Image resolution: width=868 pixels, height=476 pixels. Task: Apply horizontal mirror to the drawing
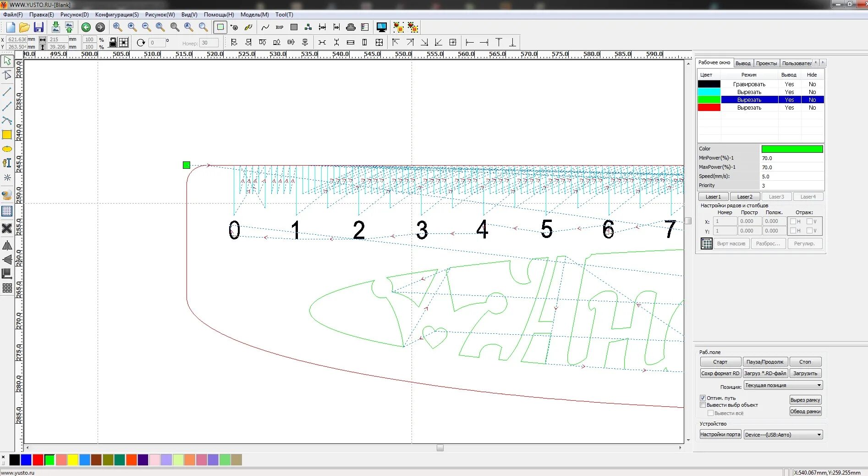(x=7, y=245)
